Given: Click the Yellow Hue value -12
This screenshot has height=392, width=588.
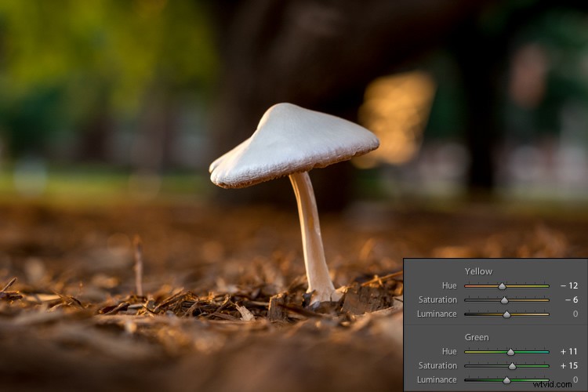Looking at the screenshot, I should pos(569,285).
